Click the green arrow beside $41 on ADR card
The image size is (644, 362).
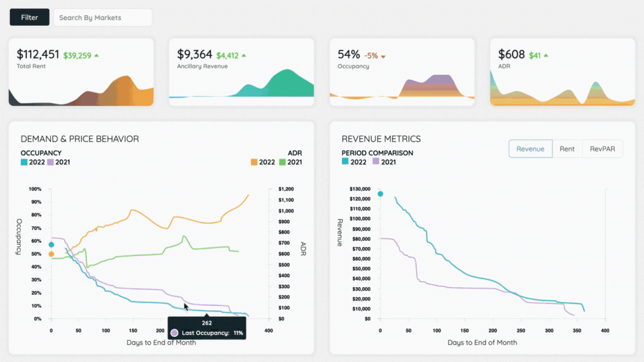click(545, 55)
